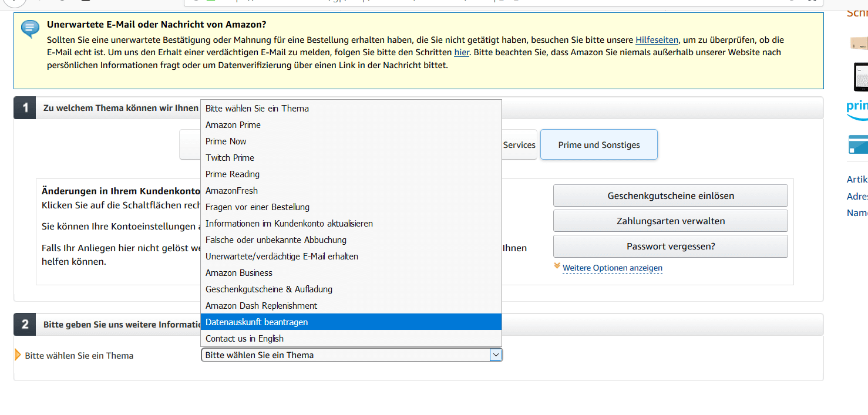Screen dimensions: 868x415
Task: Click the blue credit card icon
Action: click(x=858, y=144)
